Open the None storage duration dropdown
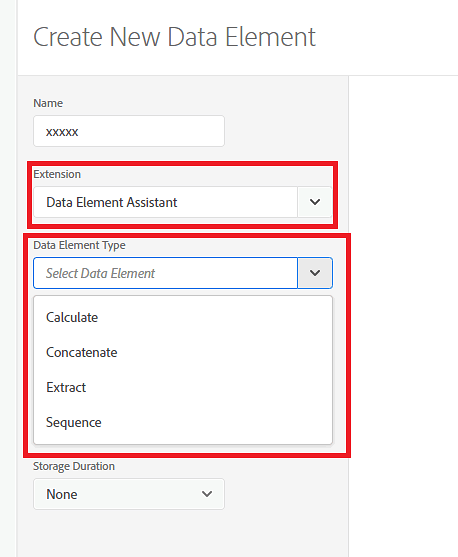The image size is (458, 557). pyautogui.click(x=129, y=494)
